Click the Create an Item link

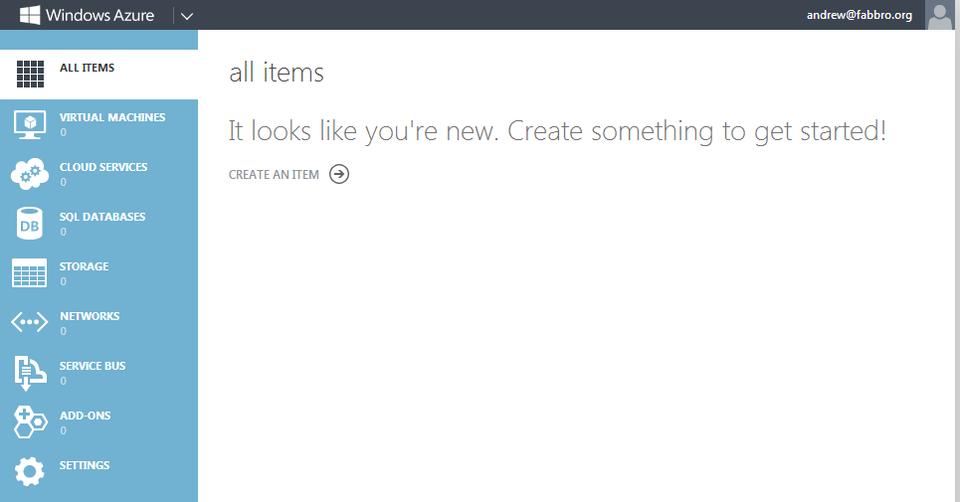pyautogui.click(x=274, y=174)
